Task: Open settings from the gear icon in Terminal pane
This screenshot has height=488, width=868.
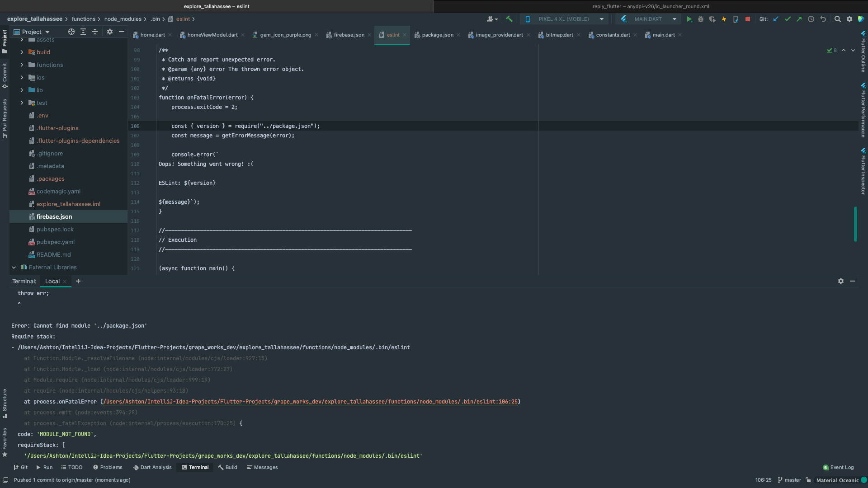Action: pyautogui.click(x=841, y=281)
